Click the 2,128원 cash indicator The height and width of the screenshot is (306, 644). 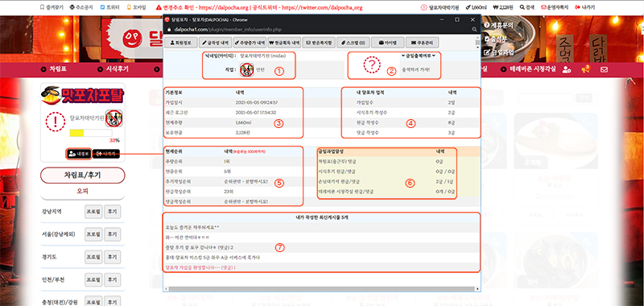click(503, 7)
